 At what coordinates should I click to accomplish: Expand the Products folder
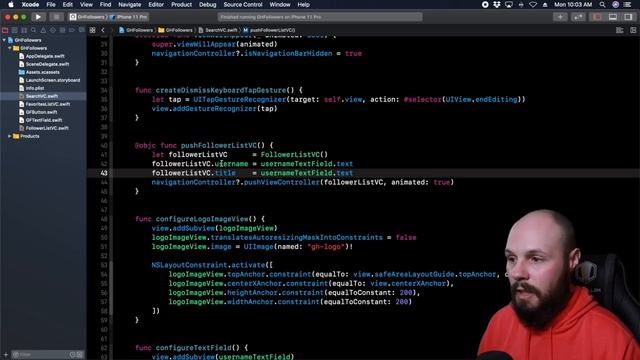tap(10, 136)
